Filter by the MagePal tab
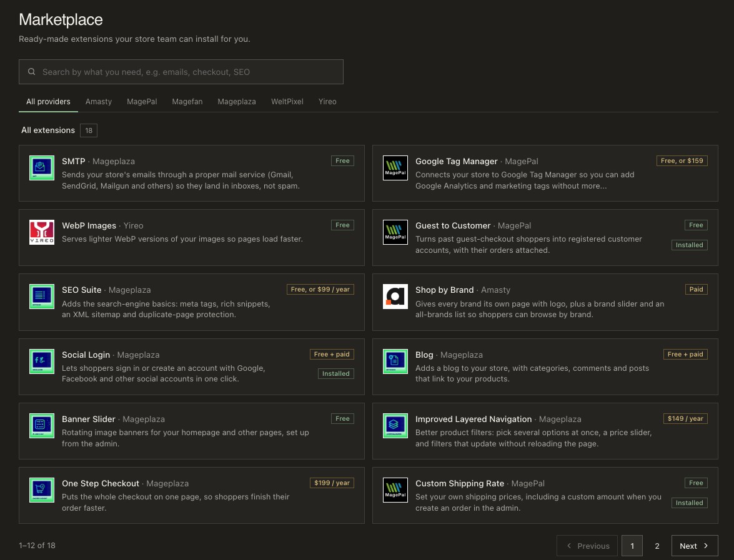Image resolution: width=734 pixels, height=560 pixels. click(142, 102)
